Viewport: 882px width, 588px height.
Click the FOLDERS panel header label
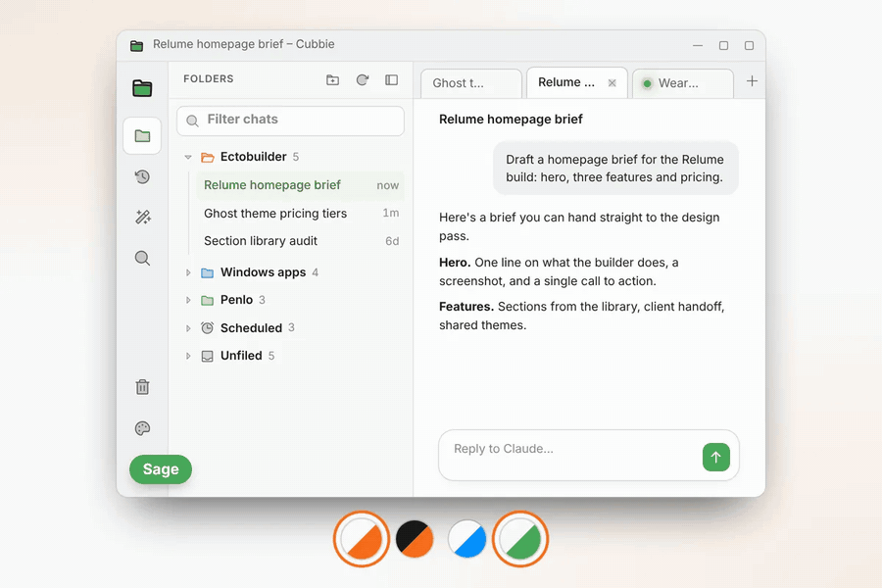pos(208,78)
